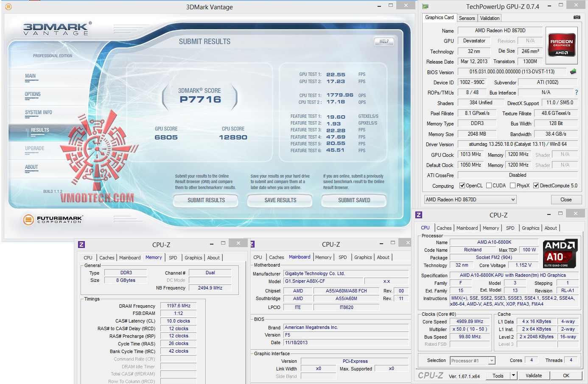Click the CPU score 12890
The height and width of the screenshot is (384, 588).
pyautogui.click(x=233, y=137)
